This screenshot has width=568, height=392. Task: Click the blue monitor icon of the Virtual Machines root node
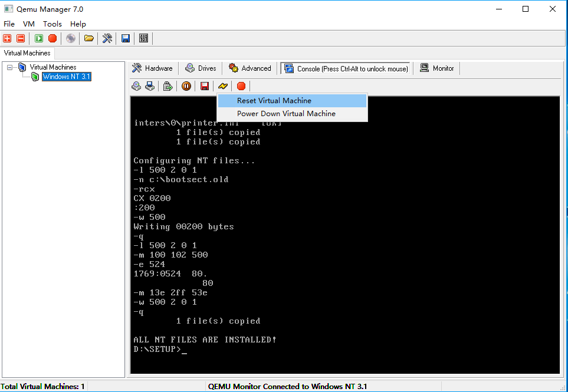click(x=22, y=67)
